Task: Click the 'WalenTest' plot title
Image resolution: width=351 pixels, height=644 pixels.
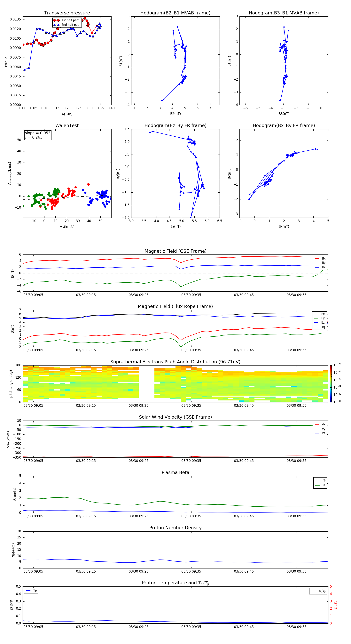Action: click(x=67, y=125)
